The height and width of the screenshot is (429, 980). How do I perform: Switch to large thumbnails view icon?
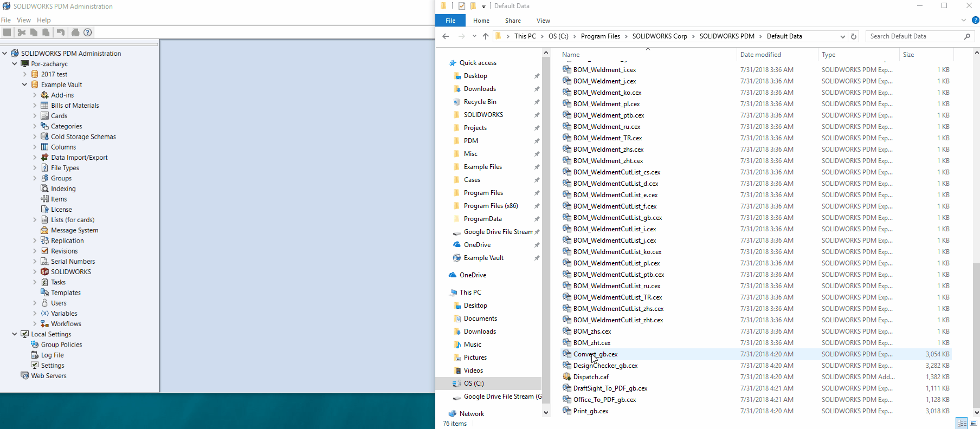click(x=973, y=423)
